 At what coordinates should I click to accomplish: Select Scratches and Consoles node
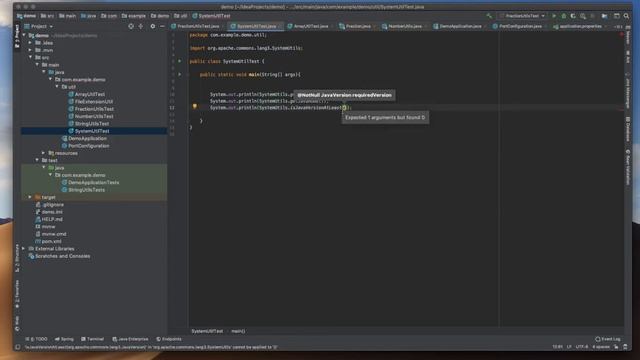pyautogui.click(x=62, y=256)
